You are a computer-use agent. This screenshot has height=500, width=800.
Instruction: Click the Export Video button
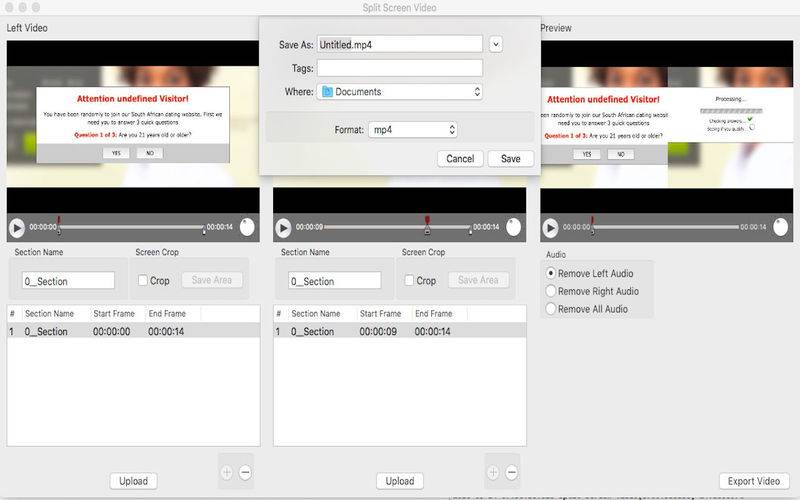tap(754, 481)
